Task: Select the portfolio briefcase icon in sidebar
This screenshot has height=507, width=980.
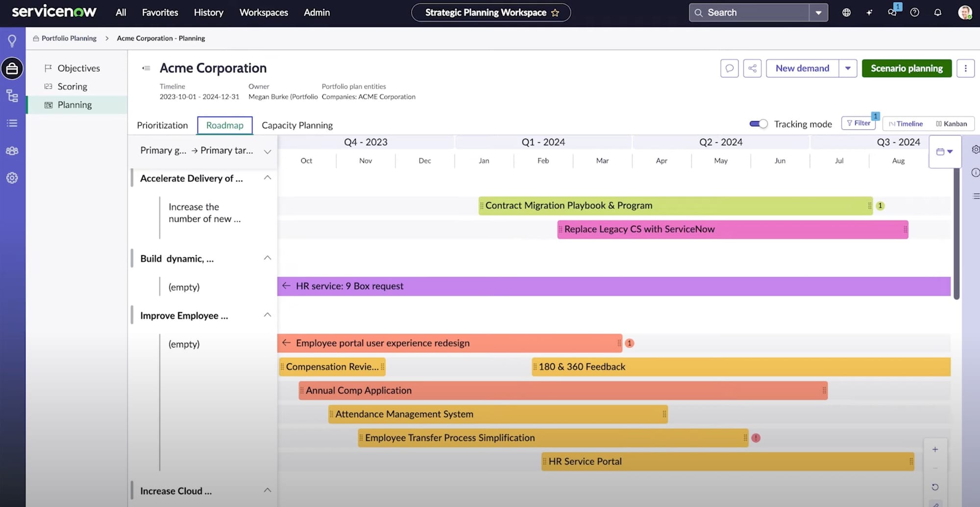Action: 12,69
